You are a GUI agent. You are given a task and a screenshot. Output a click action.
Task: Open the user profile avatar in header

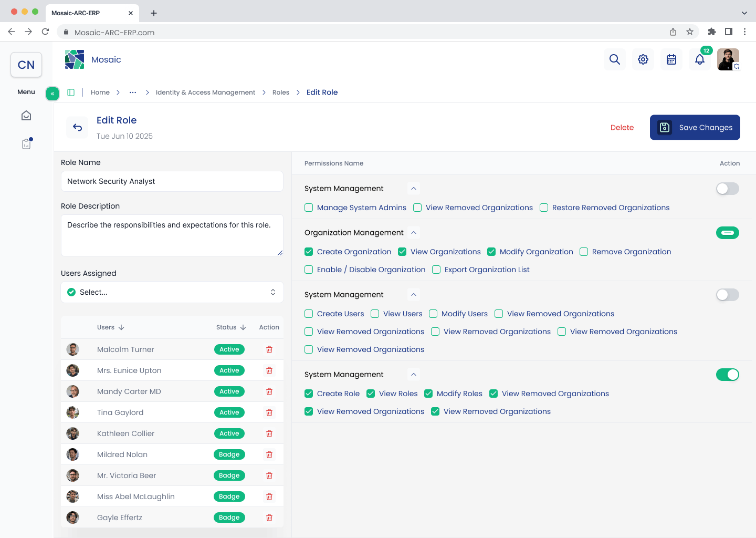tap(728, 59)
